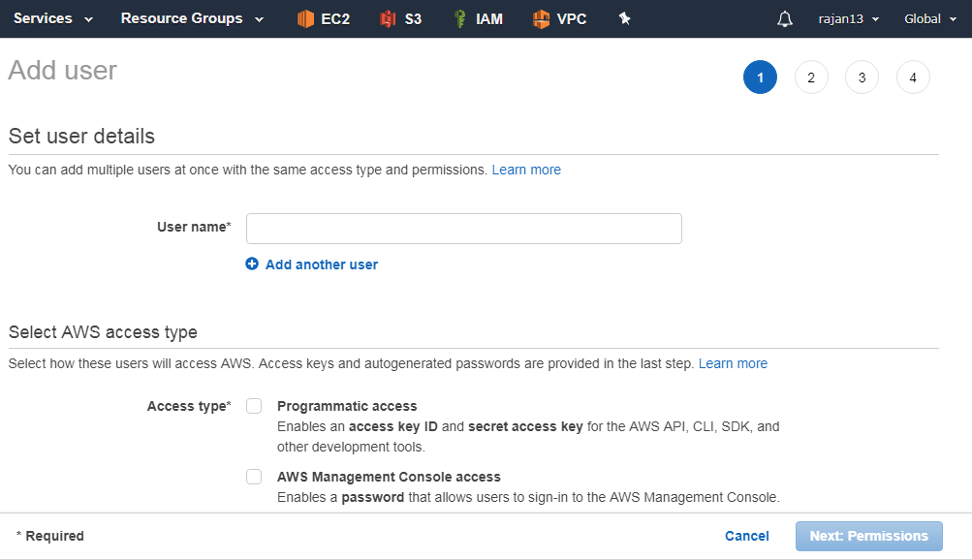This screenshot has height=560, width=972.
Task: Open the S3 service shortcut icon
Action: [388, 19]
